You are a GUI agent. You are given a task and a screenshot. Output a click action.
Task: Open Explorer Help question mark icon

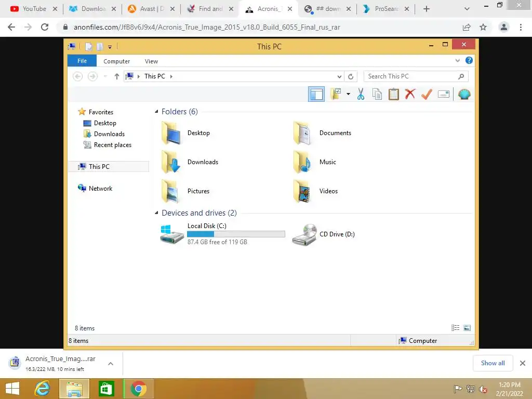click(x=469, y=60)
